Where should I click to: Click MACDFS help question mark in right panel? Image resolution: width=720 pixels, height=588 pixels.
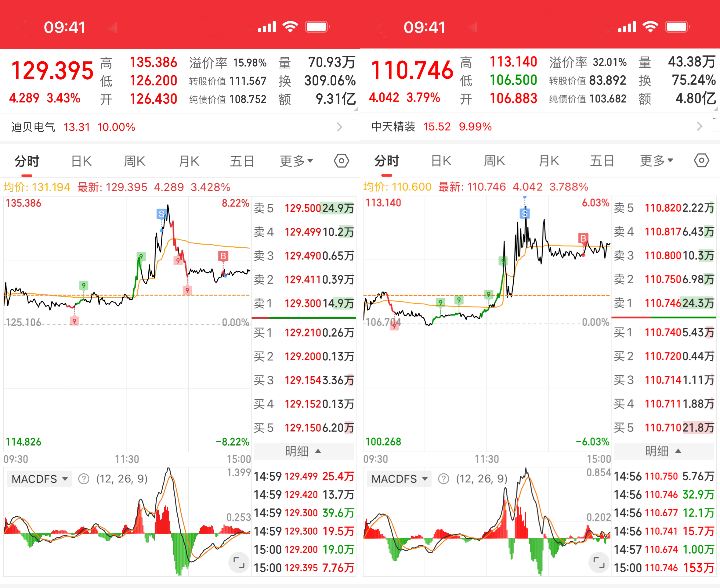[443, 479]
